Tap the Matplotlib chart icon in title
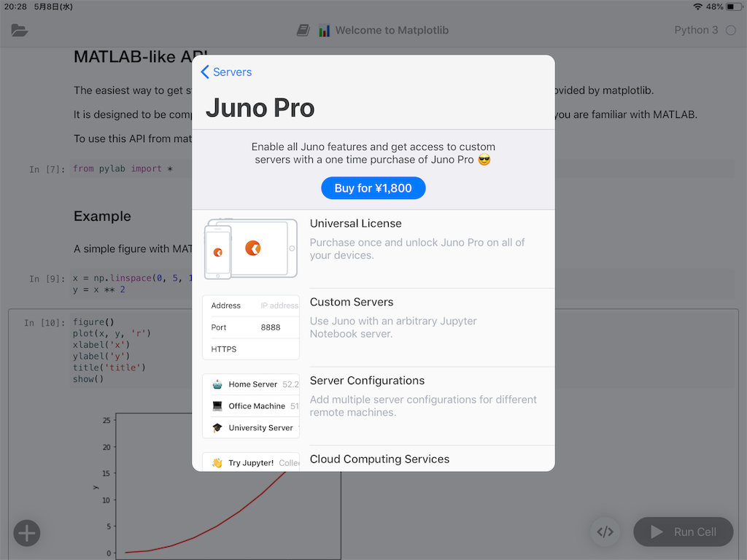This screenshot has height=560, width=747. tap(325, 31)
